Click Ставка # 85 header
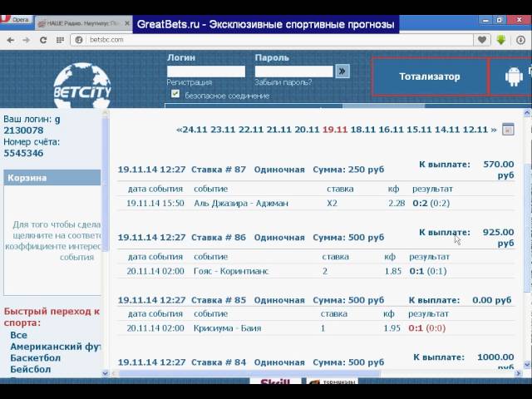The width and height of the screenshot is (532, 399). point(219,300)
